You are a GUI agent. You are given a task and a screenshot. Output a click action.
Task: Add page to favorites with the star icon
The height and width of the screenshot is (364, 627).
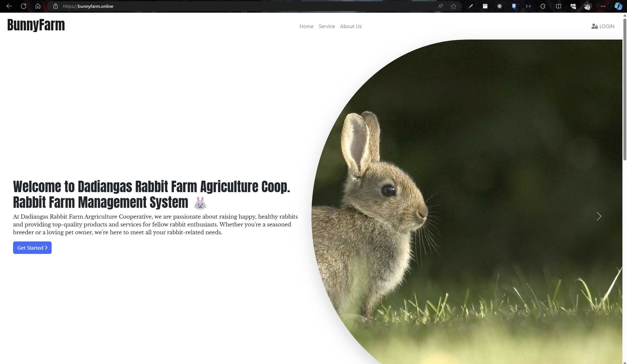pos(454,6)
